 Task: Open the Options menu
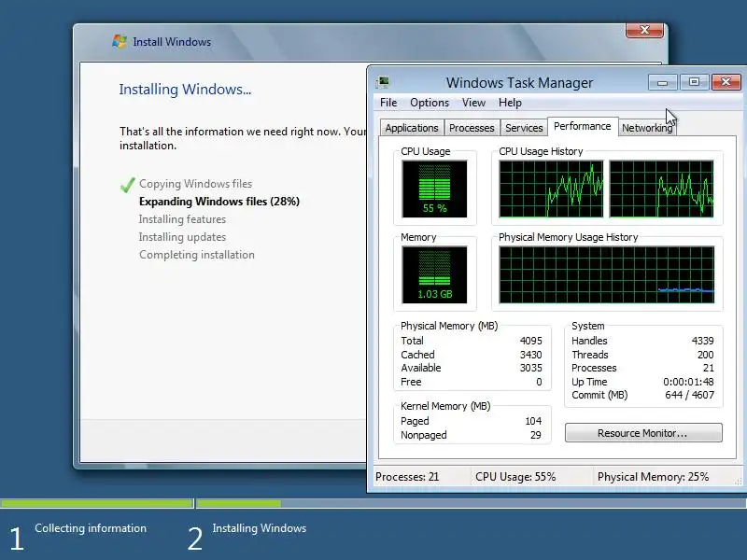click(430, 103)
